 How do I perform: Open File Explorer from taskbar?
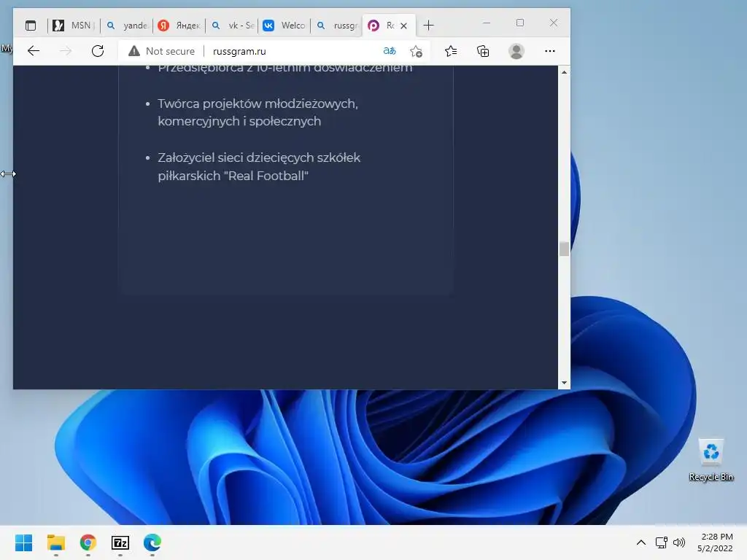pos(55,542)
